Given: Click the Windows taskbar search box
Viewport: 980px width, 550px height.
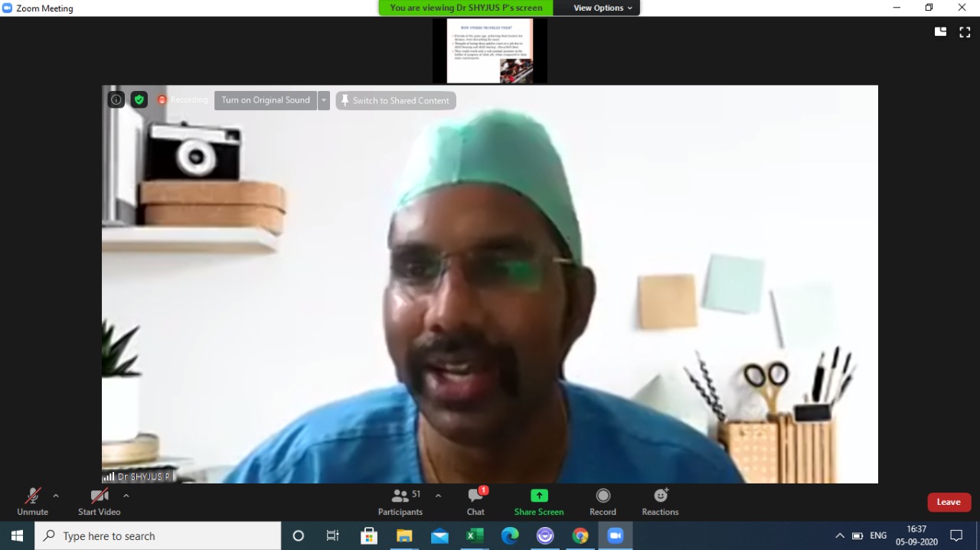Looking at the screenshot, I should click(158, 536).
